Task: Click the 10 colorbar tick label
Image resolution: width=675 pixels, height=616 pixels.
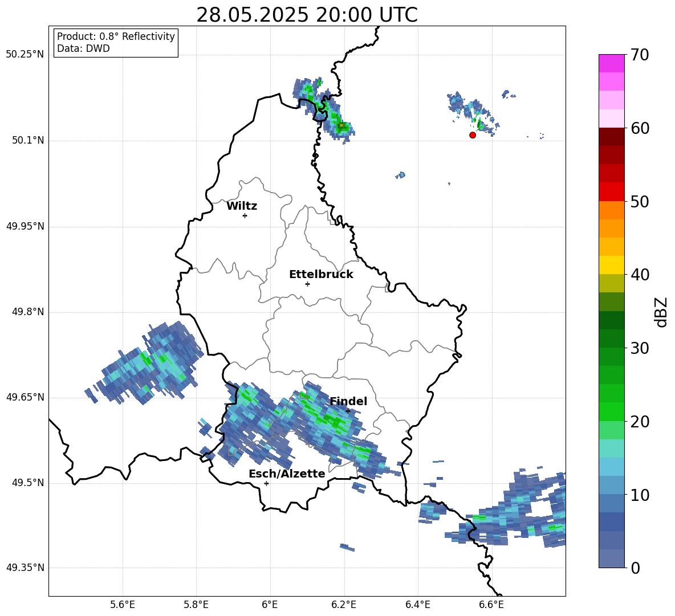Action: click(x=640, y=495)
